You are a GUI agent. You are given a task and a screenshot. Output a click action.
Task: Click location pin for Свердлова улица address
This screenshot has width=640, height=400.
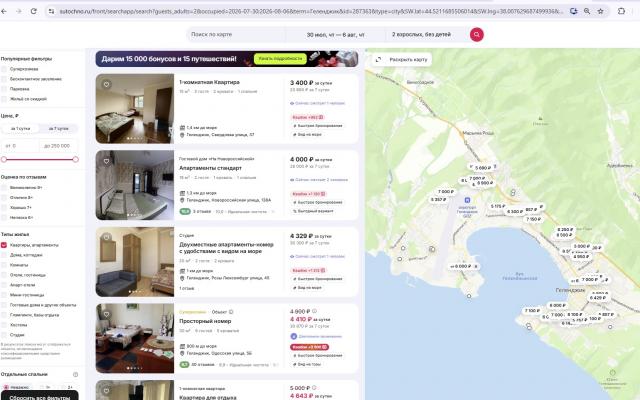click(182, 135)
